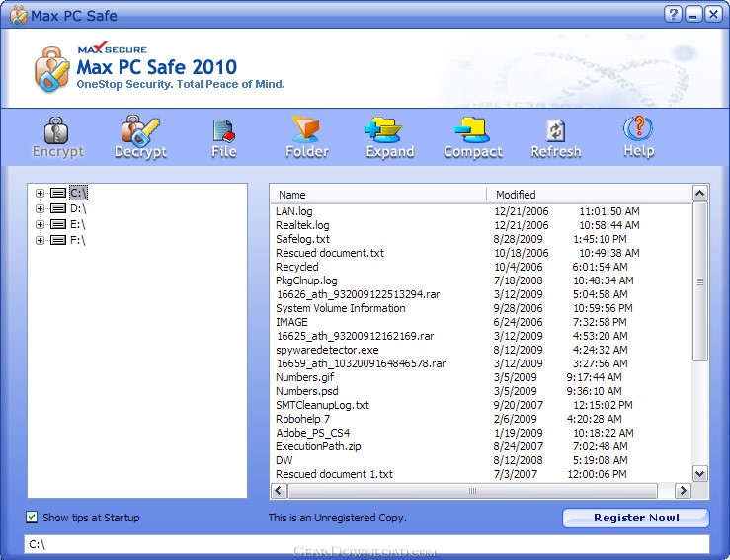Viewport: 730px width, 560px height.
Task: Select LAN.log in the file list
Action: pyautogui.click(x=293, y=211)
